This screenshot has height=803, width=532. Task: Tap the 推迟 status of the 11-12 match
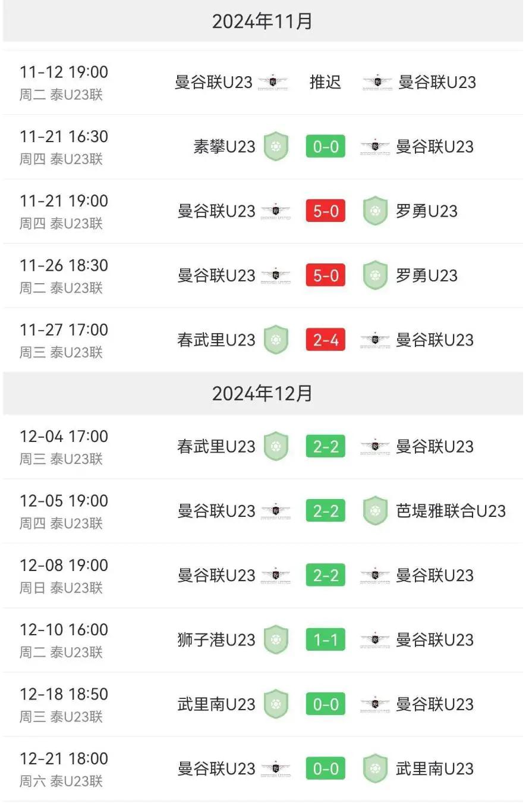tap(325, 82)
